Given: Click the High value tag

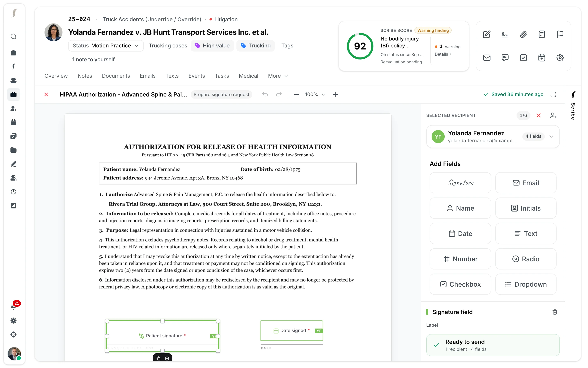Looking at the screenshot, I should tap(212, 46).
